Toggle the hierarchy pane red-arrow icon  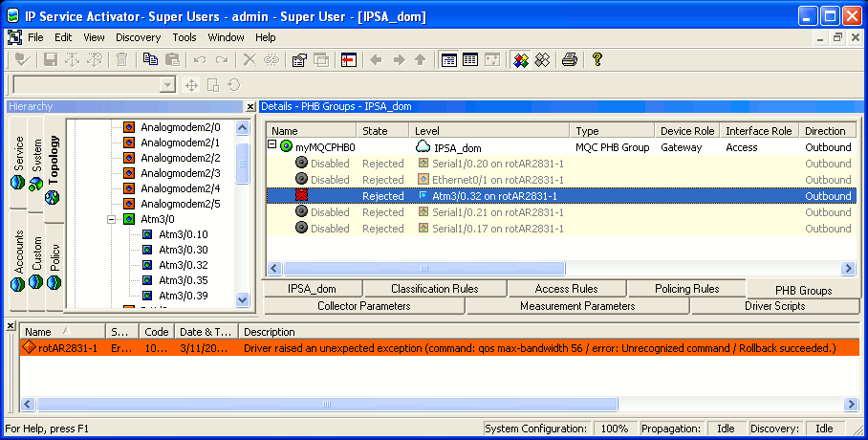[349, 60]
